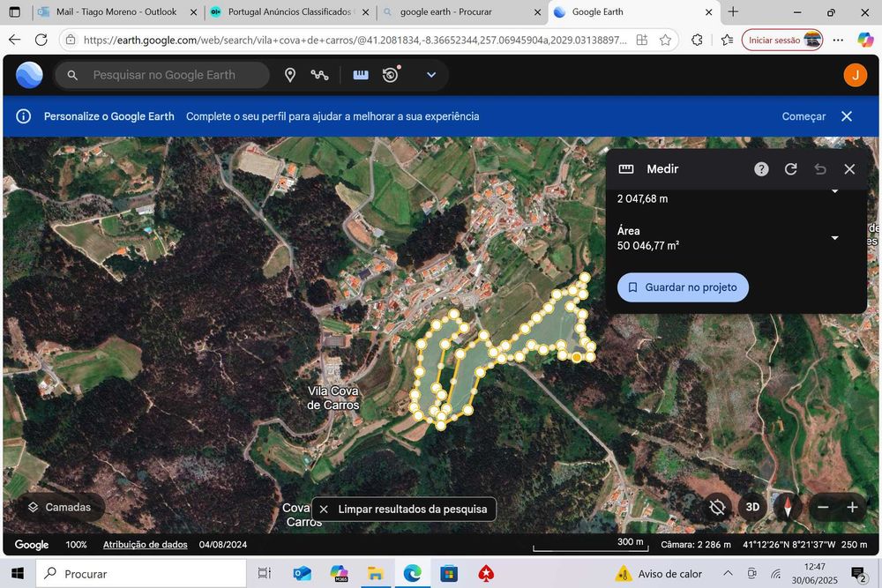This screenshot has height=588, width=882.
Task: Select the Google Earth browser tab
Action: click(632, 11)
